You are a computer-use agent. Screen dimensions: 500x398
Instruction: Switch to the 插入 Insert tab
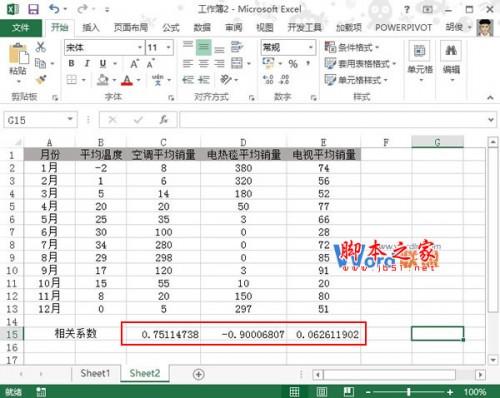(91, 28)
